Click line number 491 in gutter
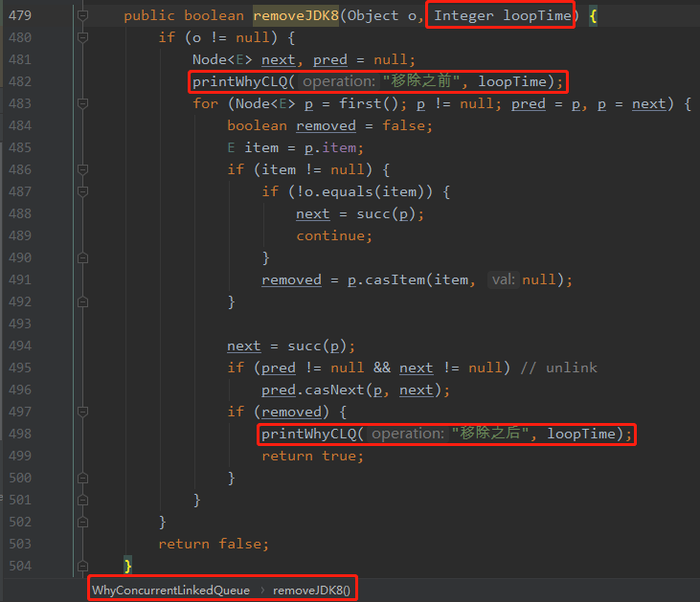Image resolution: width=700 pixels, height=602 pixels. [20, 279]
